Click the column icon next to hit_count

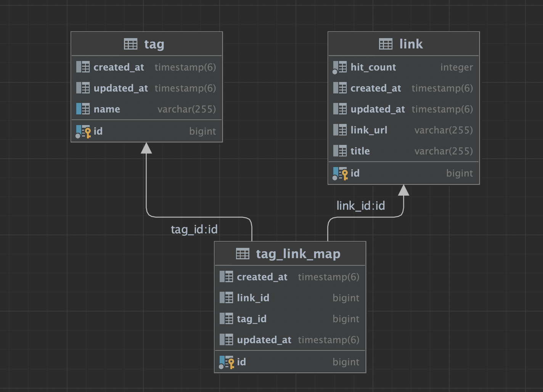339,67
